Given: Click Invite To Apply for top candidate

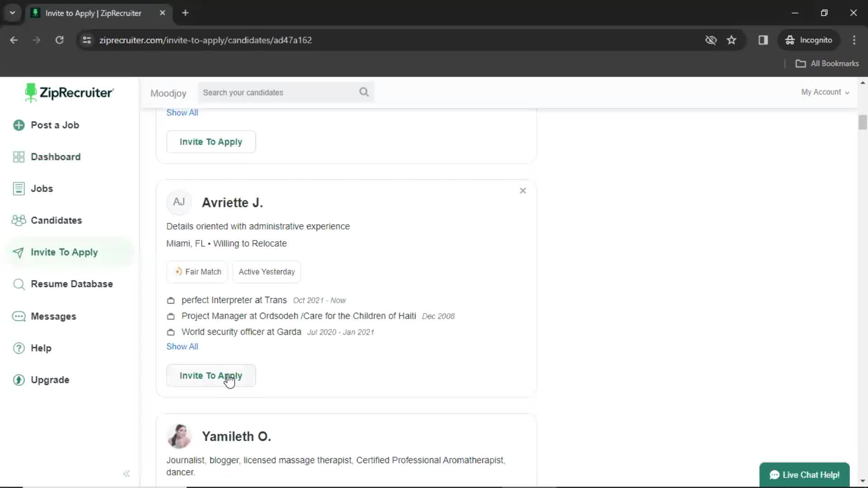Looking at the screenshot, I should (x=210, y=141).
